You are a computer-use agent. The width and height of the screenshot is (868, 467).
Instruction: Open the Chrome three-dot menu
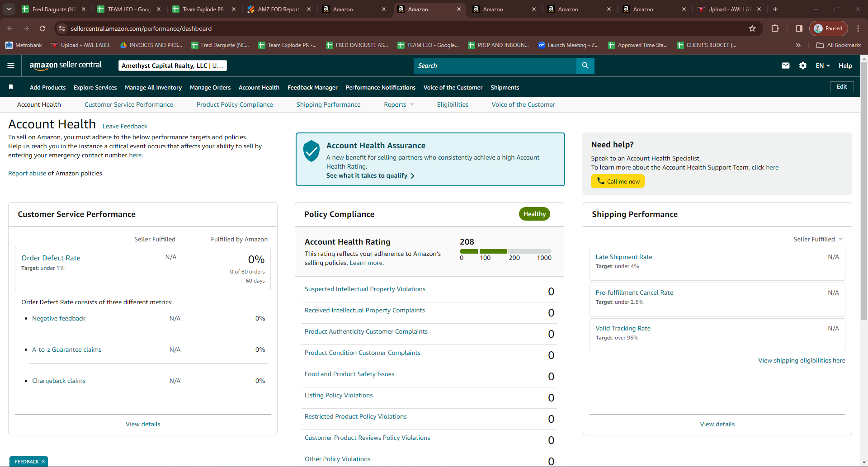858,28
